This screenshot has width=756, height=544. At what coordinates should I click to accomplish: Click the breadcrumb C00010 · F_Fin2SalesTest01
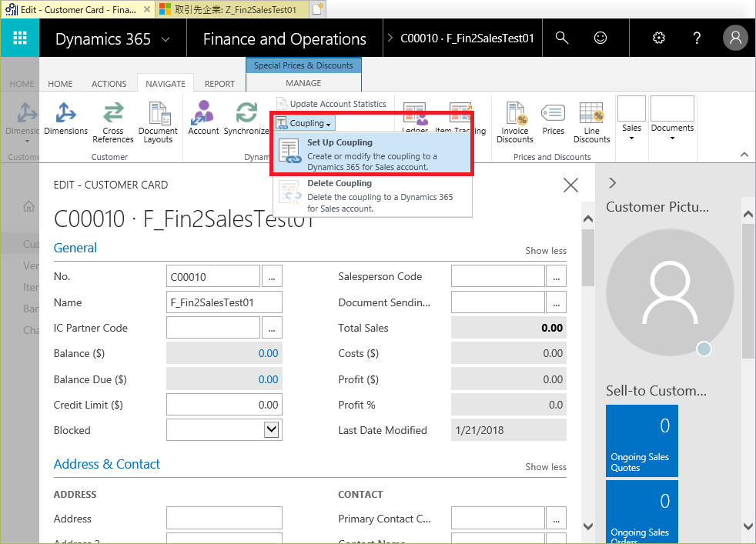467,38
